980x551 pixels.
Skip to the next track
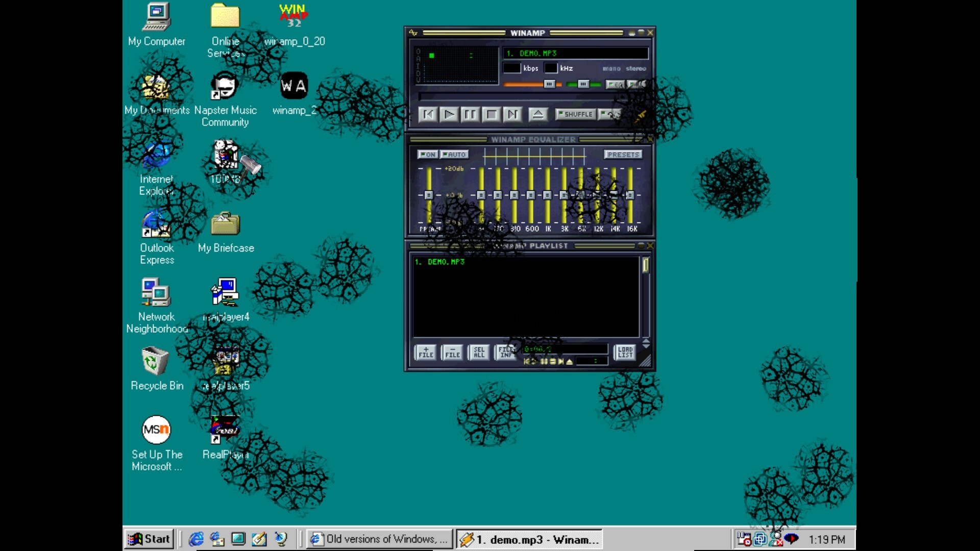[512, 115]
